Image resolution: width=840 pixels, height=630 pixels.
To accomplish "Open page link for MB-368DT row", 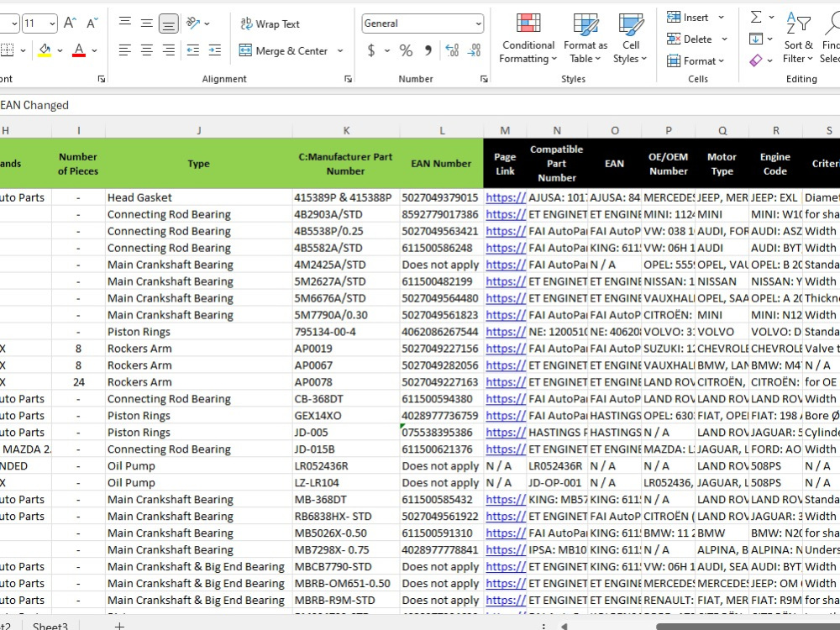I will [506, 500].
